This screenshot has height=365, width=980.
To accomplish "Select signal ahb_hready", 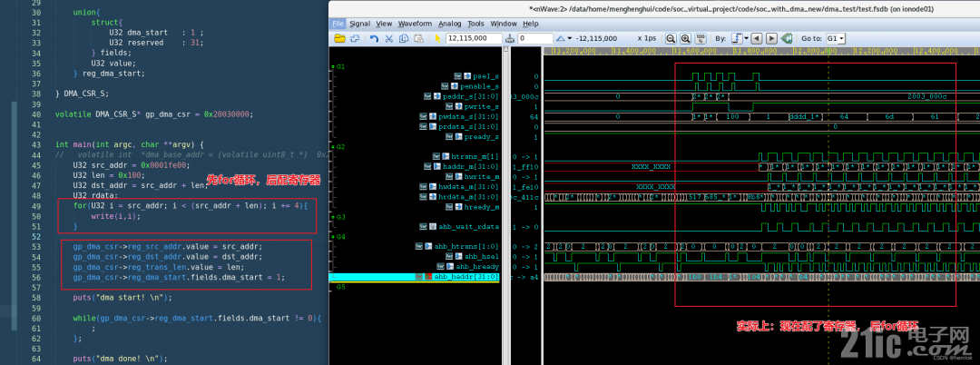I will coord(478,266).
